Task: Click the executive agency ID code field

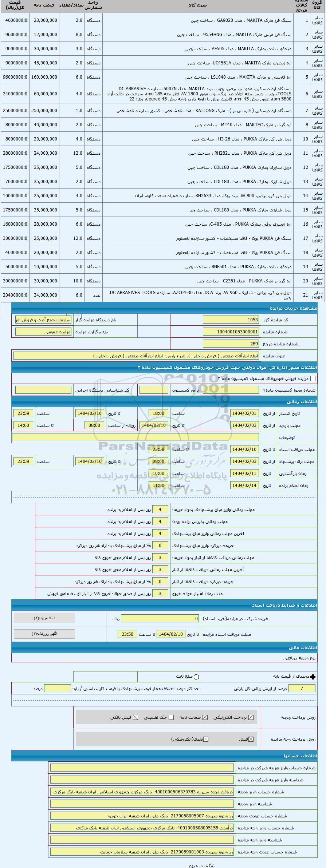Action: (43, 390)
